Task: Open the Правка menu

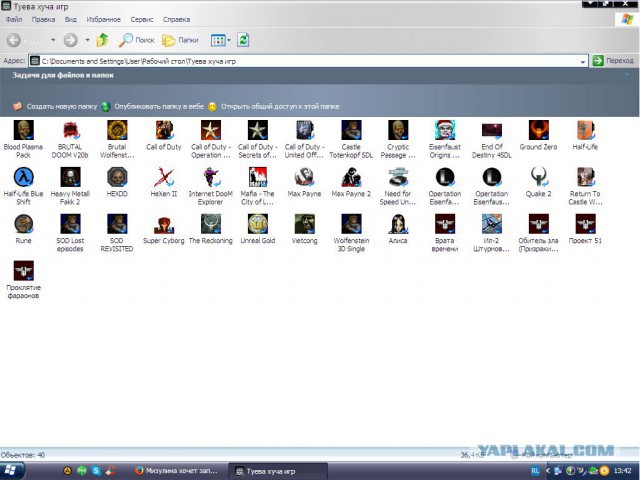Action: pos(43,19)
